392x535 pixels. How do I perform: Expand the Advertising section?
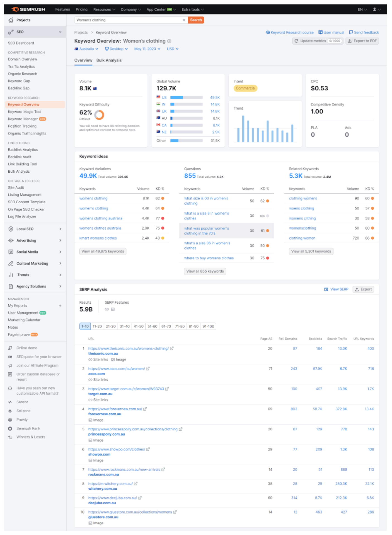click(60, 240)
